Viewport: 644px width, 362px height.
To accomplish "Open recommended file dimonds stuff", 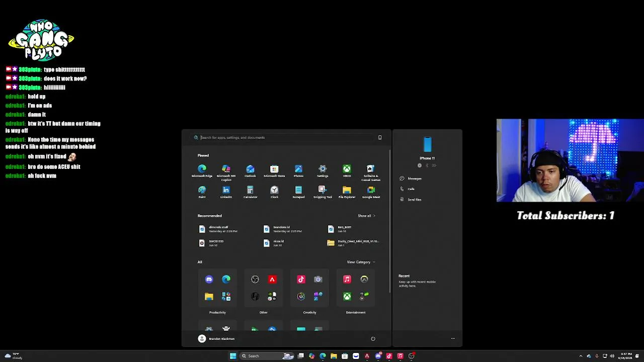I will (218, 229).
